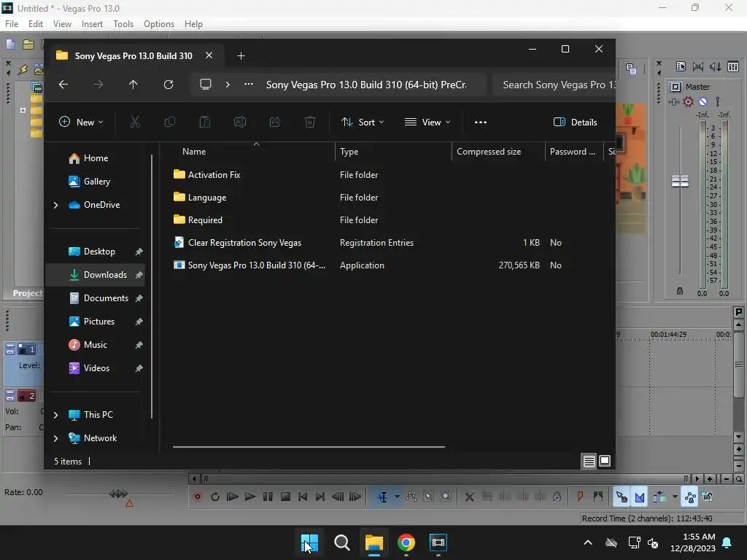Click Go to End in Vegas transport
Screen dimensions: 747x560
click(x=320, y=497)
